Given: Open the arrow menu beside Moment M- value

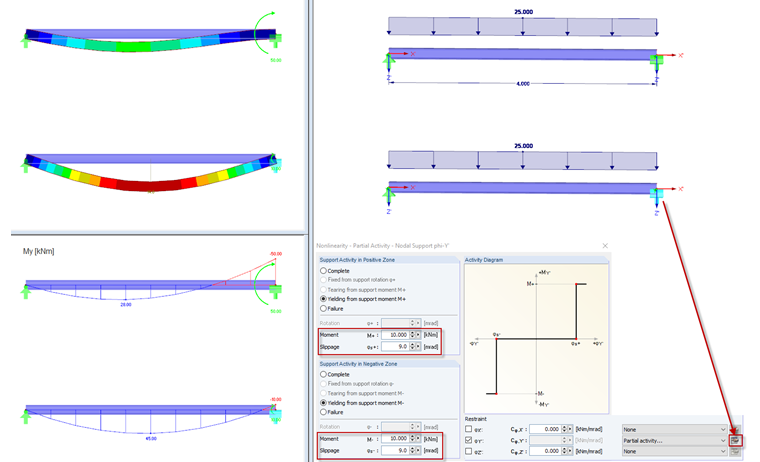Looking at the screenshot, I should point(418,439).
